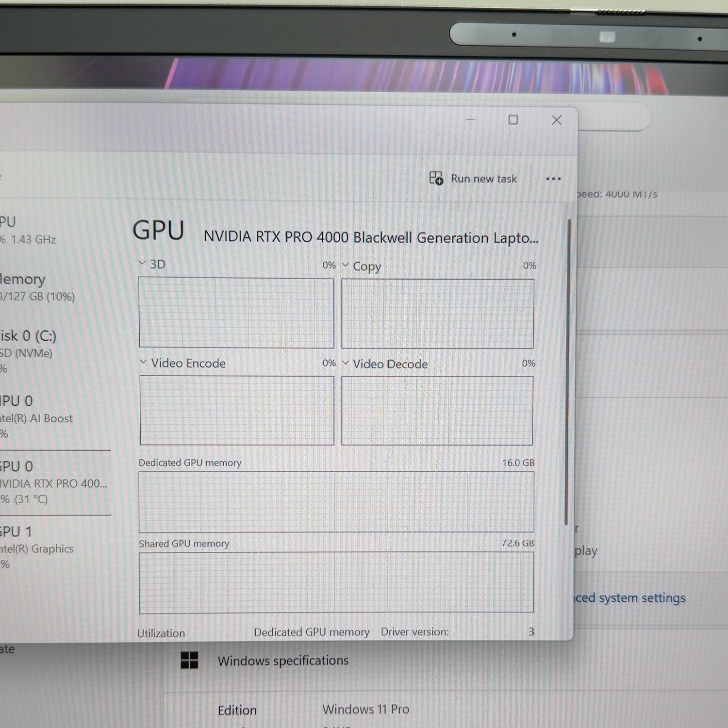Click the Run new task button label
Viewport: 728px width, 728px height.
(484, 179)
